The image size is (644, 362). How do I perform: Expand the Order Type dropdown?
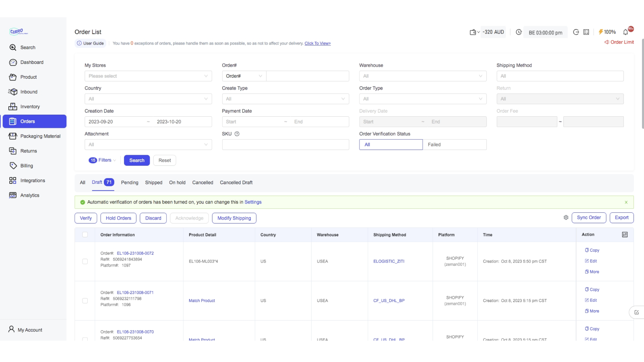[x=423, y=99]
